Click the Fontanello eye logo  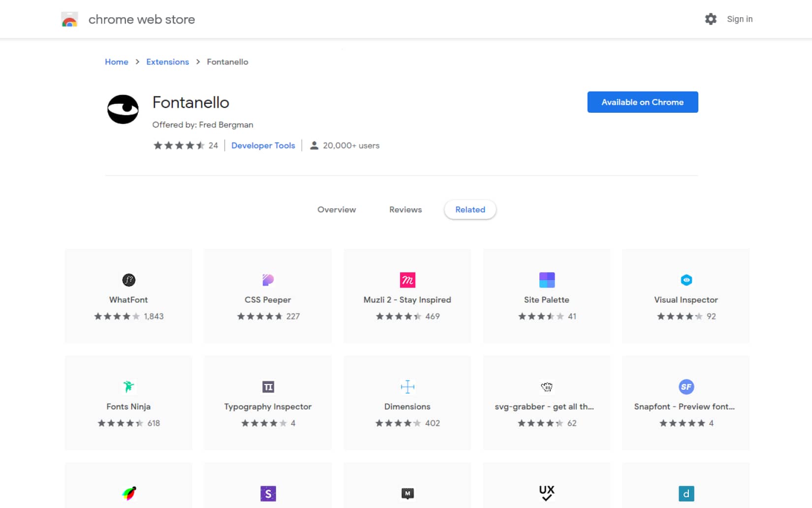pos(123,109)
